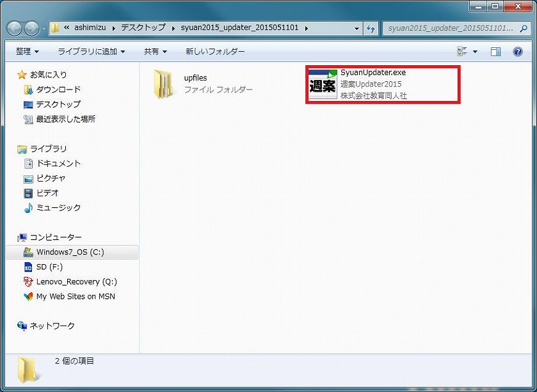Open the view options dropdown arrow
The image size is (537, 392).
[475, 51]
